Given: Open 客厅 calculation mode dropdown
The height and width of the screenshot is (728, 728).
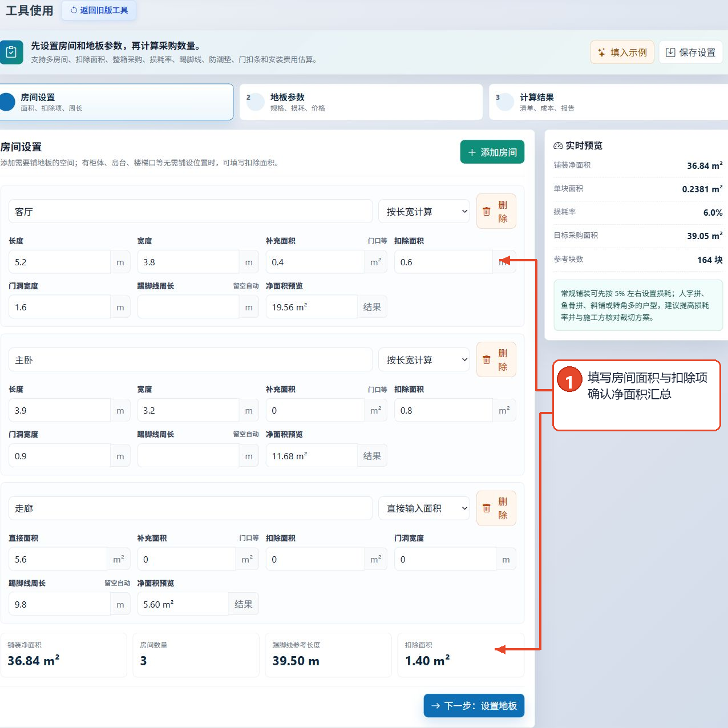Looking at the screenshot, I should click(x=424, y=212).
